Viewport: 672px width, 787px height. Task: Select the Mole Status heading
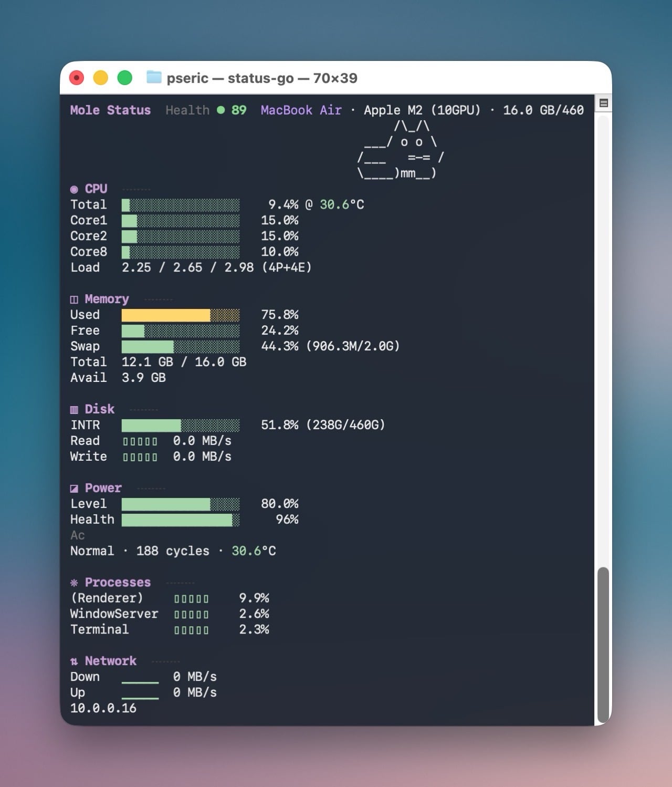110,110
